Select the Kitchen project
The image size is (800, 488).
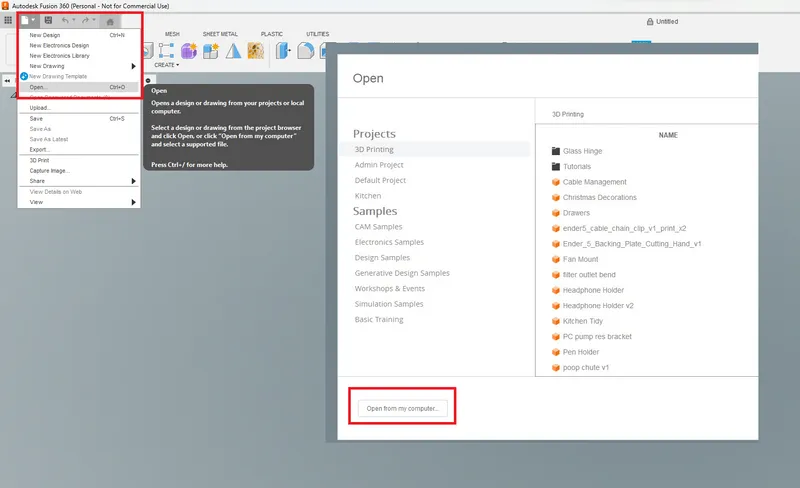368,196
